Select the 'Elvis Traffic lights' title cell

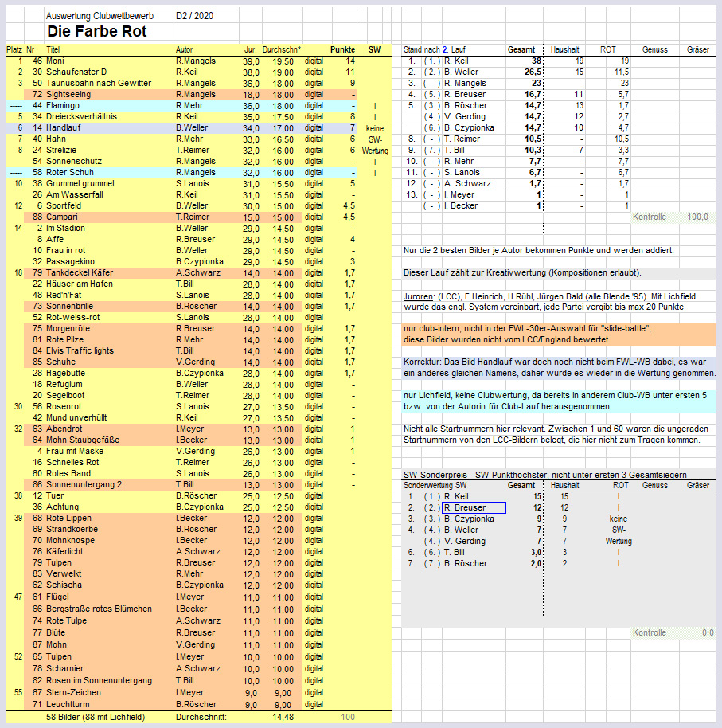80,350
